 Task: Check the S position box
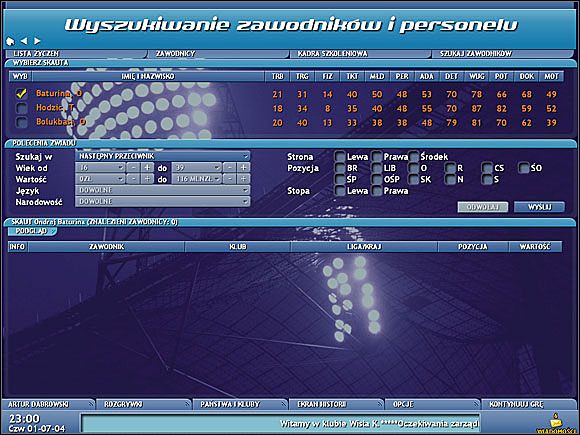[487, 179]
